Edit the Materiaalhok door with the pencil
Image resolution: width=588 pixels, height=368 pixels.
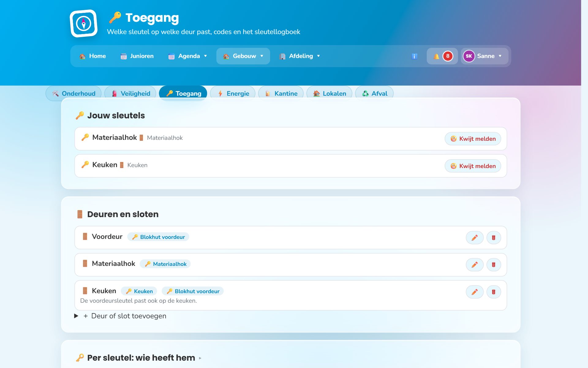point(474,265)
